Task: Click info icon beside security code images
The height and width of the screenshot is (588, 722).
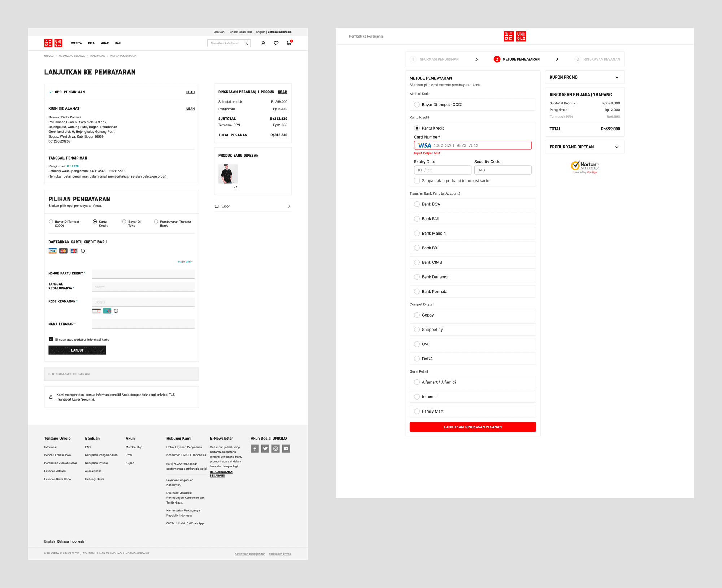Action: (116, 311)
